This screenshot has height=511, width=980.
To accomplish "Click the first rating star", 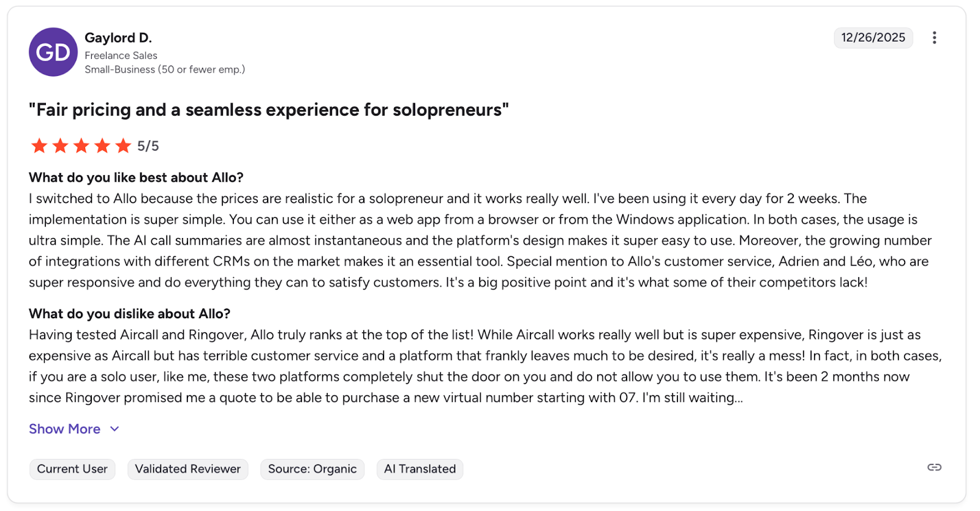I will click(x=39, y=146).
